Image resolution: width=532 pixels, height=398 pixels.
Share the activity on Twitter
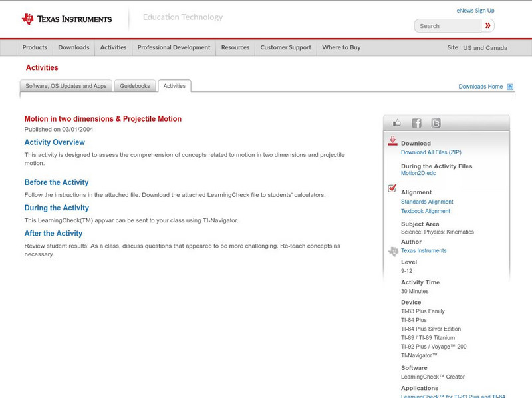[436, 123]
